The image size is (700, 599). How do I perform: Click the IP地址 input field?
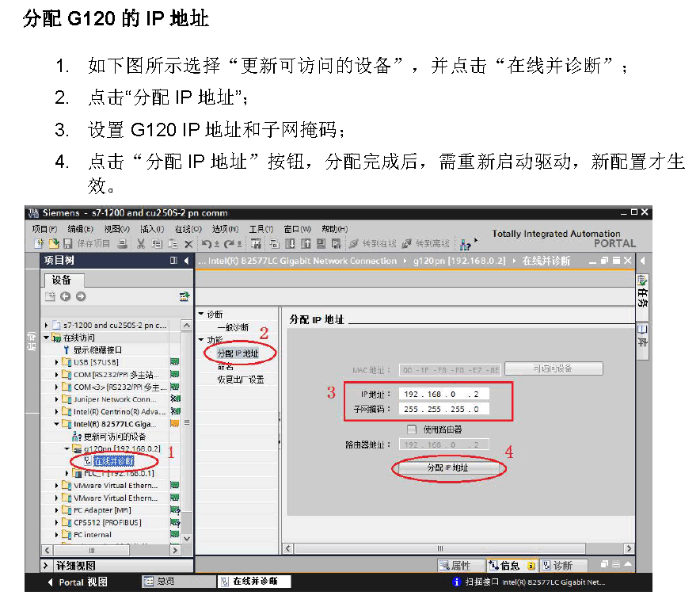[443, 394]
